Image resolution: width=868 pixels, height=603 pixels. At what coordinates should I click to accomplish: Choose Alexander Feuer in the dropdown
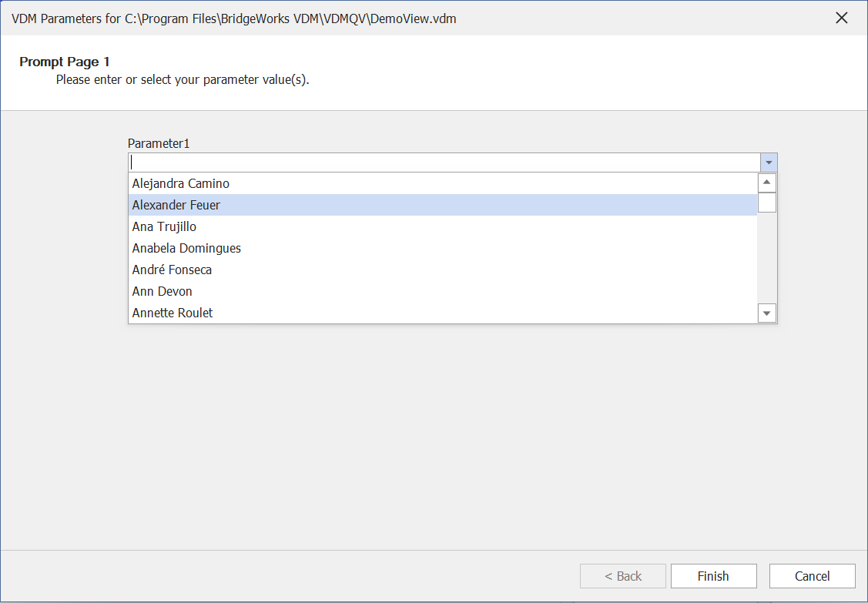(x=443, y=205)
